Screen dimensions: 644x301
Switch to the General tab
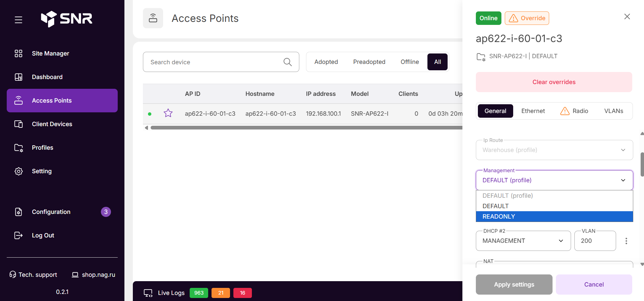pos(495,111)
